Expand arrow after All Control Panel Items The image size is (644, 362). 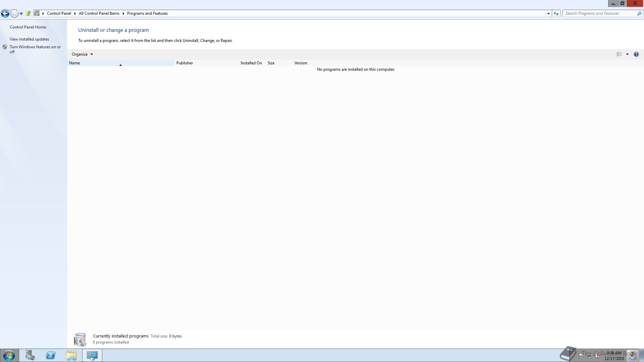(x=123, y=13)
